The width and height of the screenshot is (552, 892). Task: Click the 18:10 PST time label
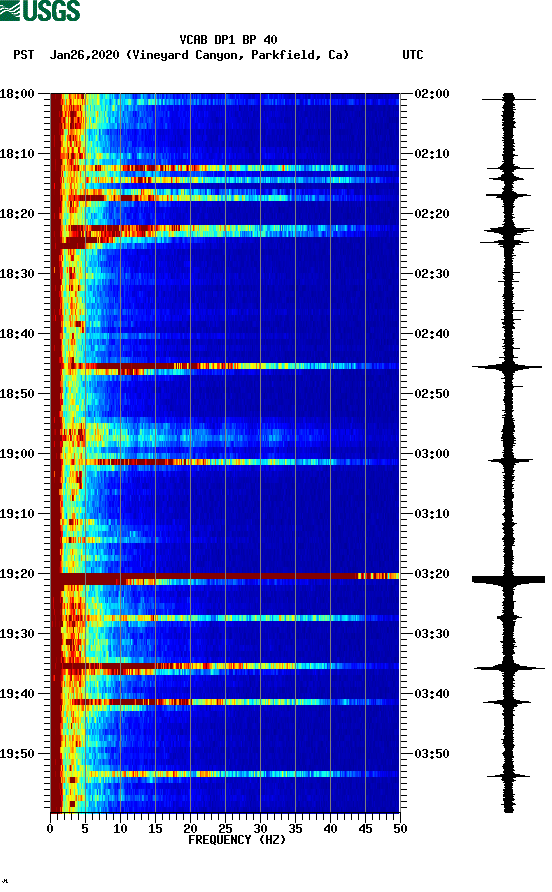[x=17, y=154]
